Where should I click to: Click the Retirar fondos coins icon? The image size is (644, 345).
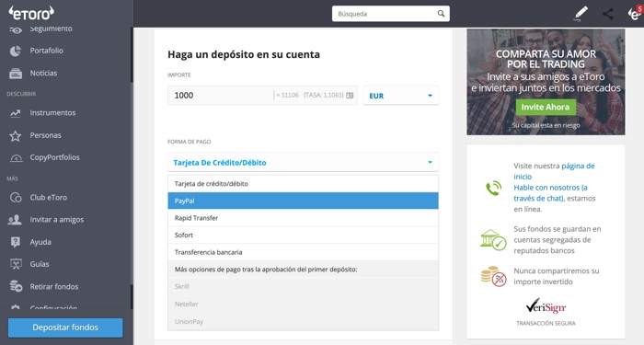[x=16, y=286]
